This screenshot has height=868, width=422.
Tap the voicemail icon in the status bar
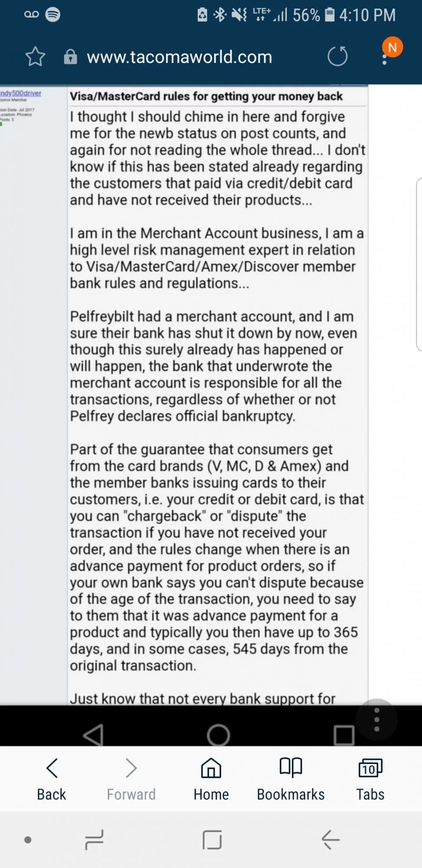31,14
